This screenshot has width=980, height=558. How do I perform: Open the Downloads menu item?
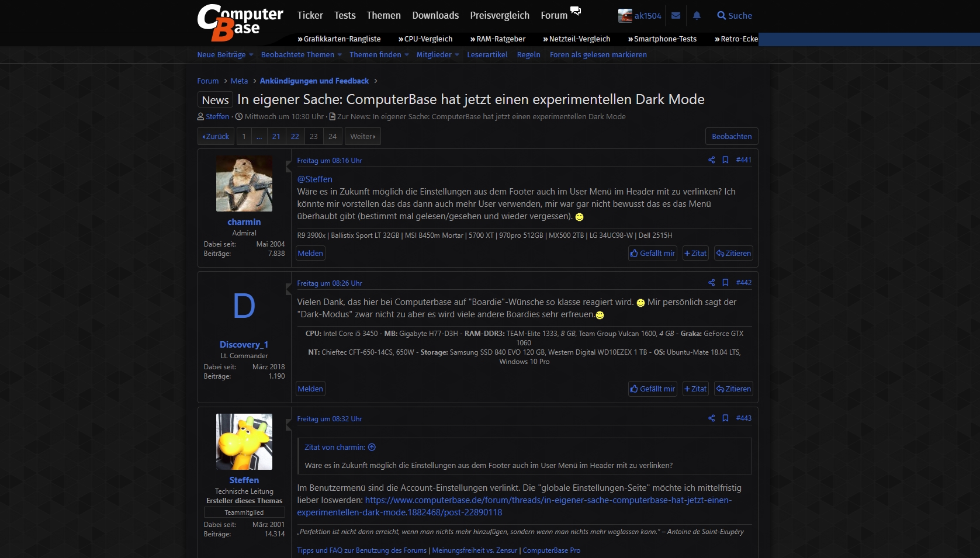435,16
